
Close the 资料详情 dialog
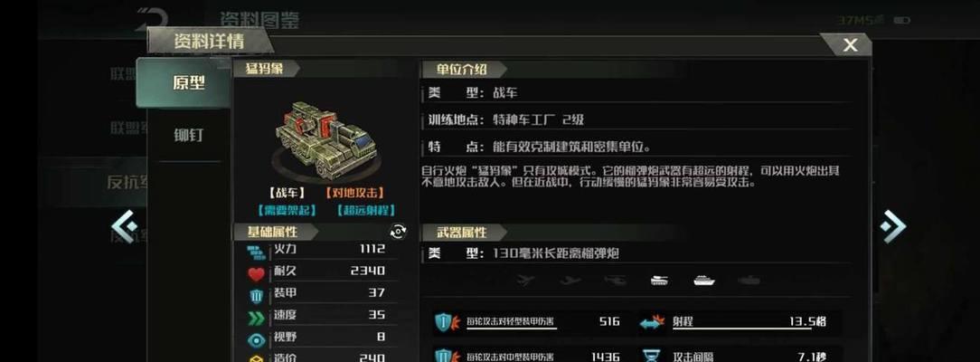pyautogui.click(x=849, y=45)
